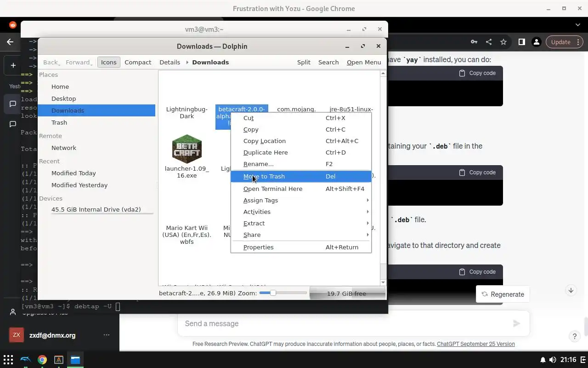Viewport: 588px width, 368px height.
Task: Click the Chrome tab list chevron
Action: coord(578,25)
